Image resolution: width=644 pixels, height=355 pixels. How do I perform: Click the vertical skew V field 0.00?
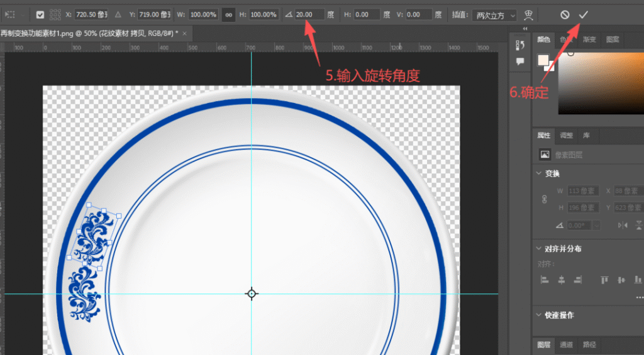[419, 15]
